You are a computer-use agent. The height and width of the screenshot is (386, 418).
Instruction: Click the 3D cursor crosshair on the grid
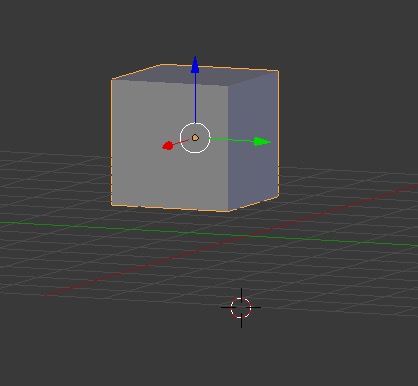click(x=241, y=308)
